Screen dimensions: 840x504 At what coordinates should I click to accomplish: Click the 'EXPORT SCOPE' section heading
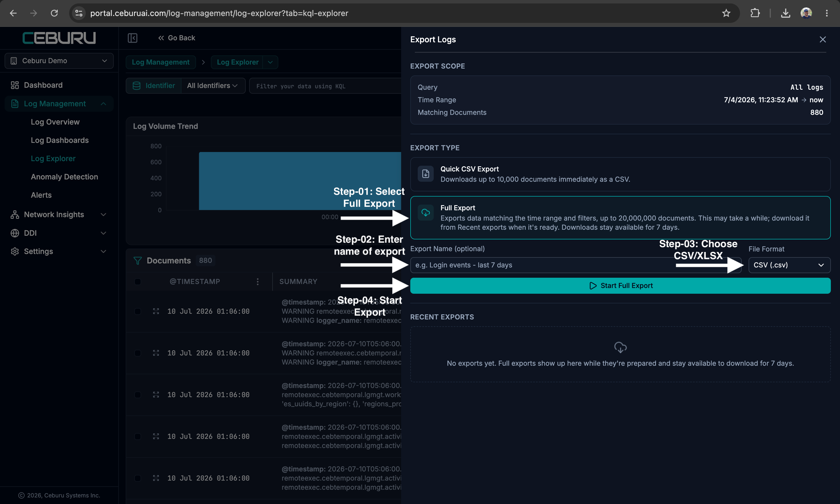pos(437,66)
